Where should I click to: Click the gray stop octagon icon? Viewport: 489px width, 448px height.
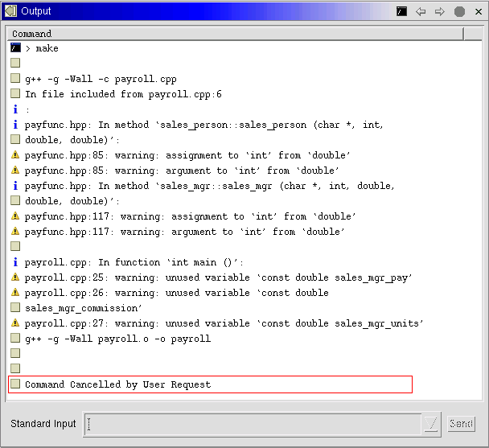tap(459, 11)
